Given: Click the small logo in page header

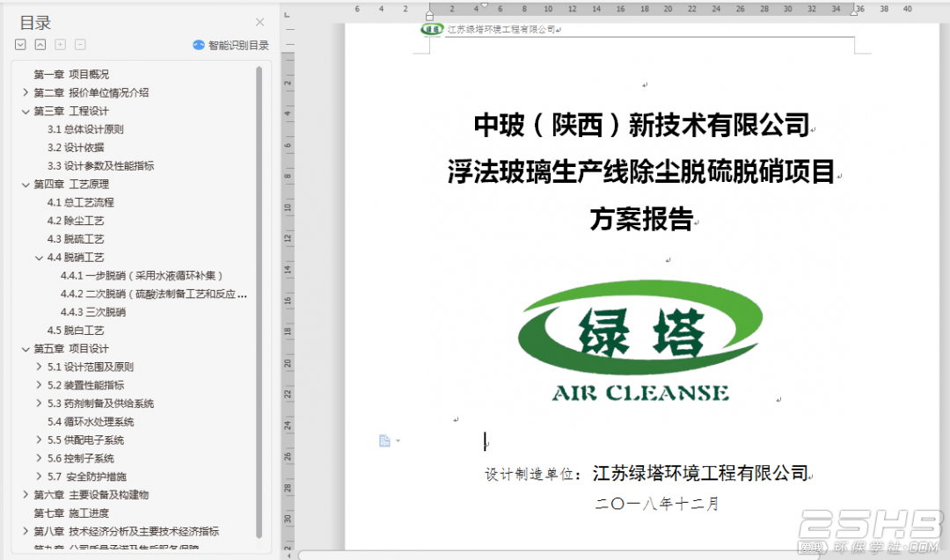Looking at the screenshot, I should [432, 30].
